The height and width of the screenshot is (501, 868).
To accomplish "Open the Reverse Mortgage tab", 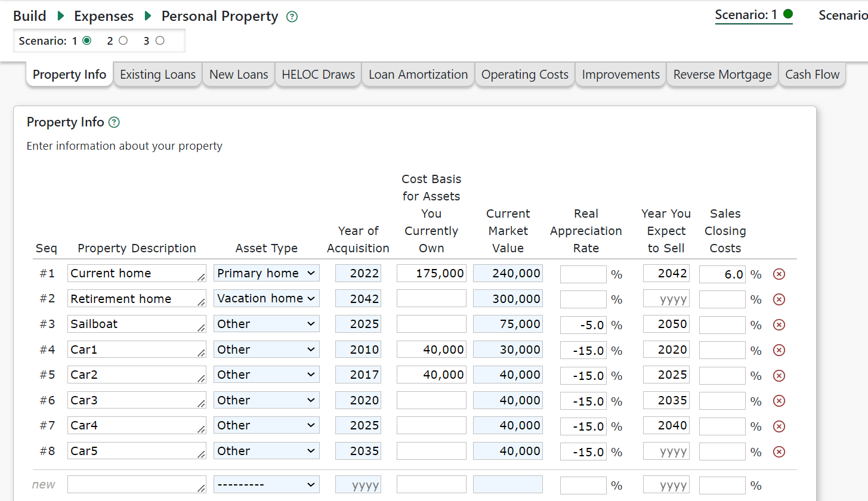I will coord(722,75).
